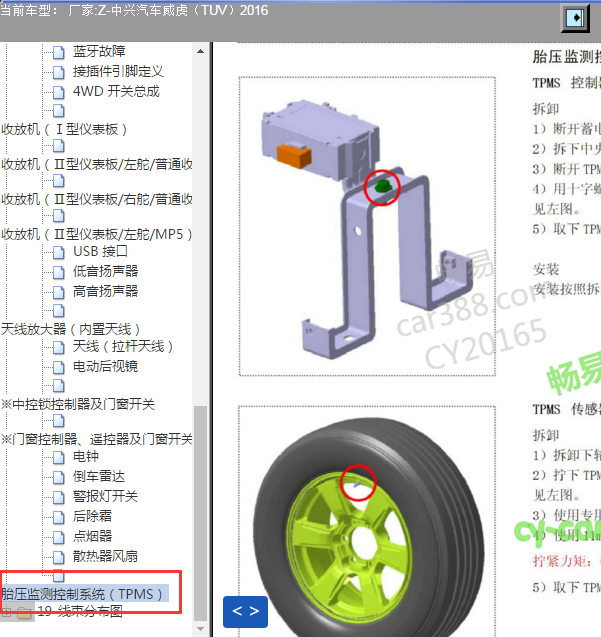Expand the 19 线束分布图 folder
The width and height of the screenshot is (601, 637).
7,611
